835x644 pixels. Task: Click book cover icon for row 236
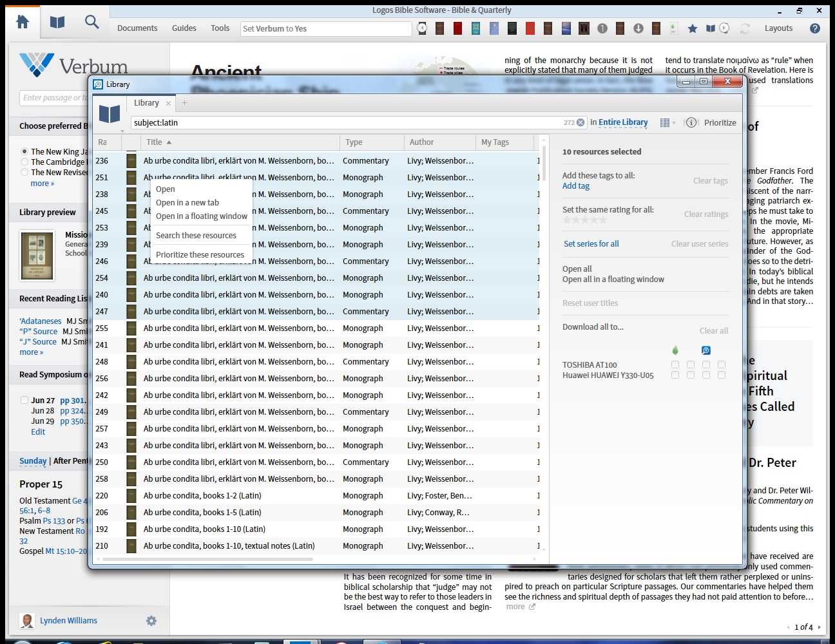pyautogui.click(x=131, y=161)
